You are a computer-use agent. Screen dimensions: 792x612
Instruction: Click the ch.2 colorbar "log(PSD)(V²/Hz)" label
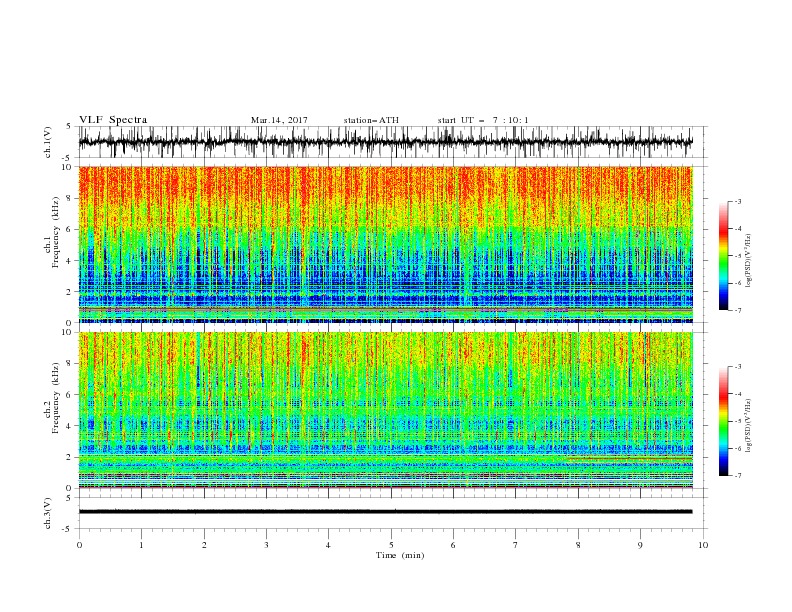coord(748,425)
